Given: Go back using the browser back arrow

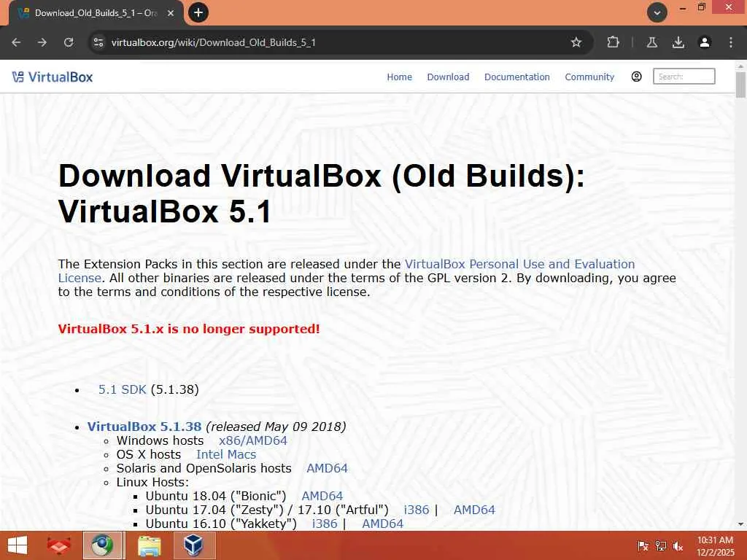Looking at the screenshot, I should (x=16, y=42).
